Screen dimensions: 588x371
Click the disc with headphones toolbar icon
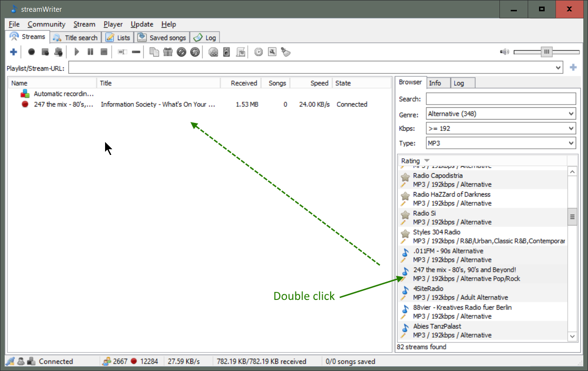(x=213, y=52)
